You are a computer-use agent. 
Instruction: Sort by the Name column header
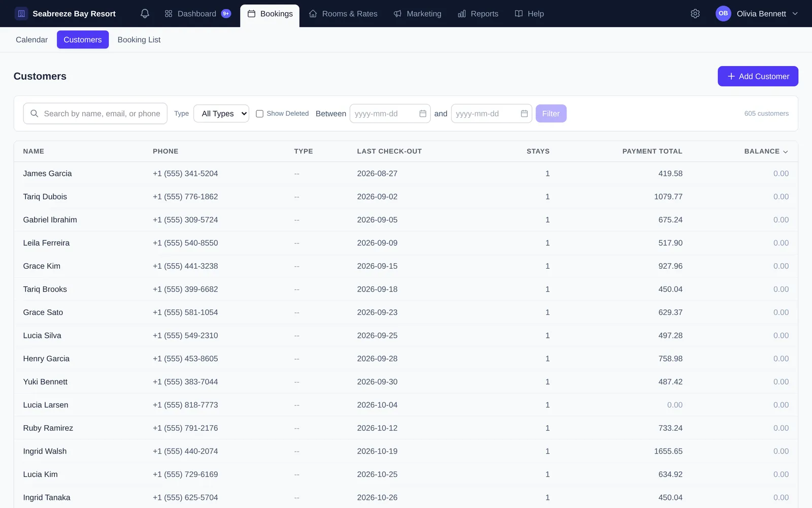point(33,151)
